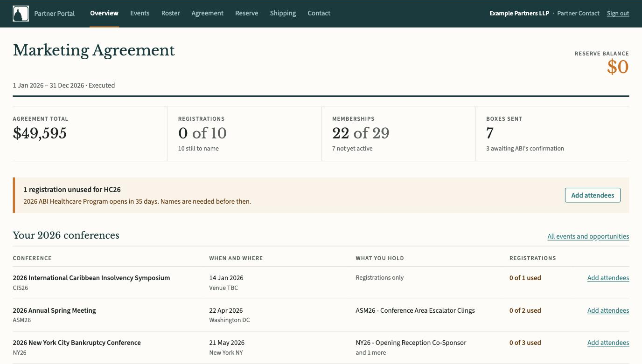642x364 pixels.
Task: Sign out of the portal
Action: (618, 14)
